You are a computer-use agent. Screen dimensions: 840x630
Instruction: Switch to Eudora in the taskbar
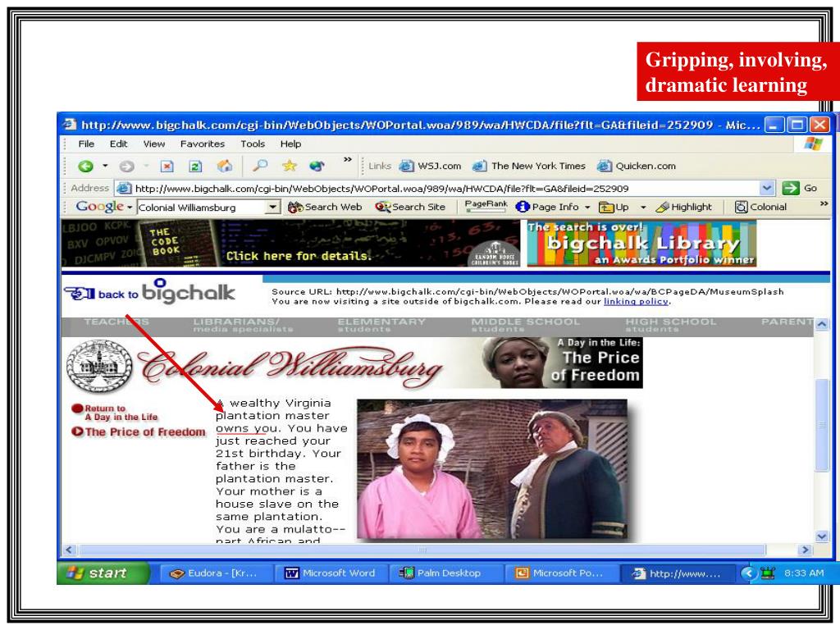216,573
